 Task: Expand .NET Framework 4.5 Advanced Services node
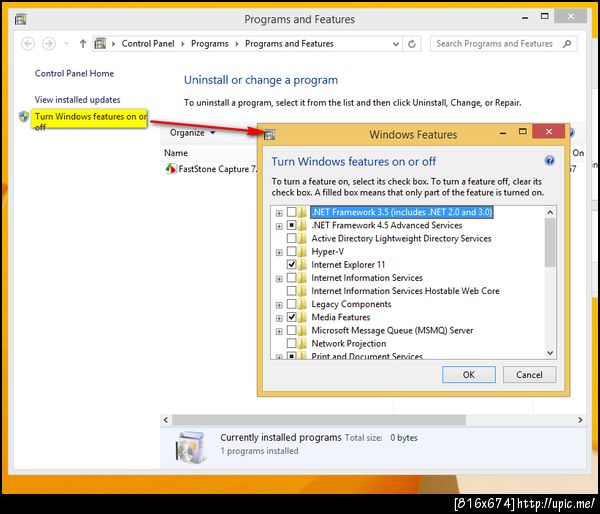click(x=279, y=226)
